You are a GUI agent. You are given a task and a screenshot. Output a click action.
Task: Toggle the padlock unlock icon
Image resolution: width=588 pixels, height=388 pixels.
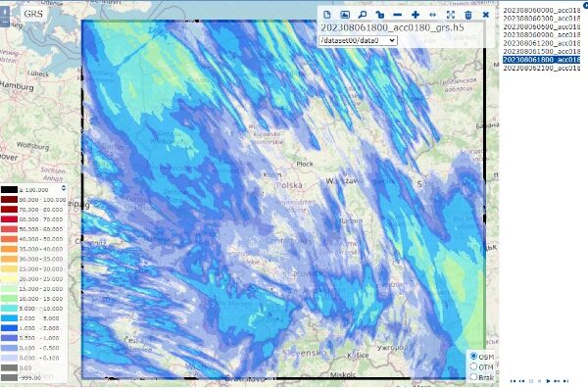tap(380, 15)
